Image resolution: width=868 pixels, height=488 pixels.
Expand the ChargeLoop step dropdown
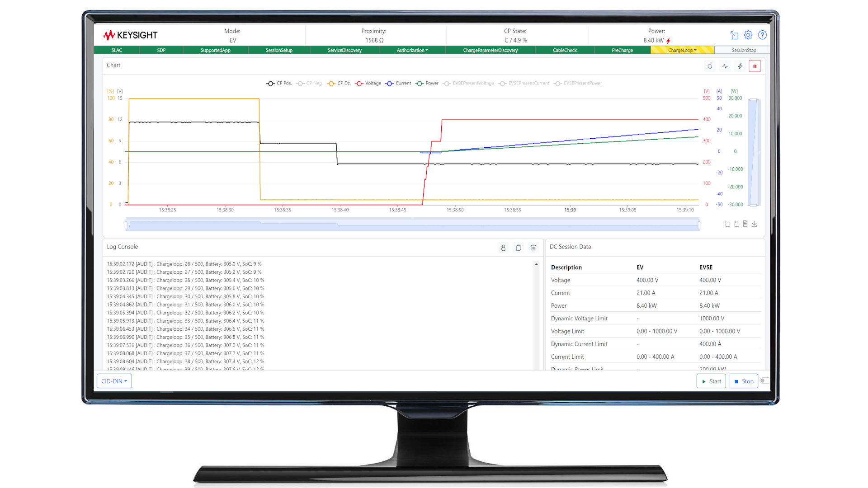click(682, 50)
